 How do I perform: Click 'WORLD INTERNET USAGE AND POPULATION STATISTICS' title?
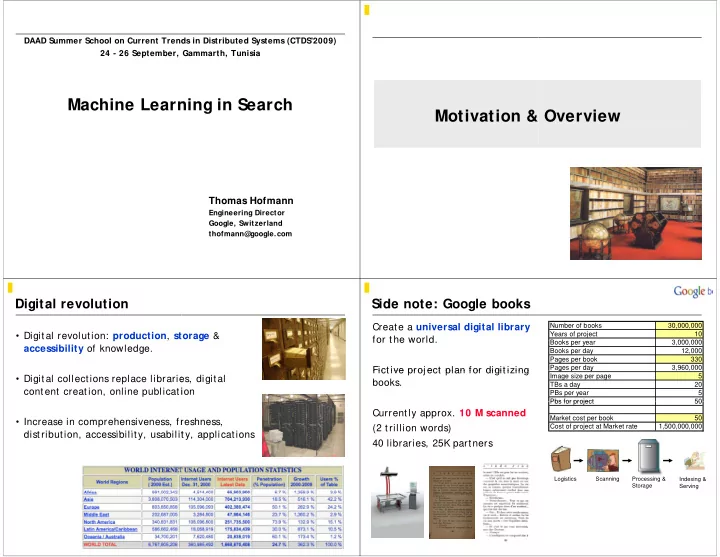click(x=213, y=470)
